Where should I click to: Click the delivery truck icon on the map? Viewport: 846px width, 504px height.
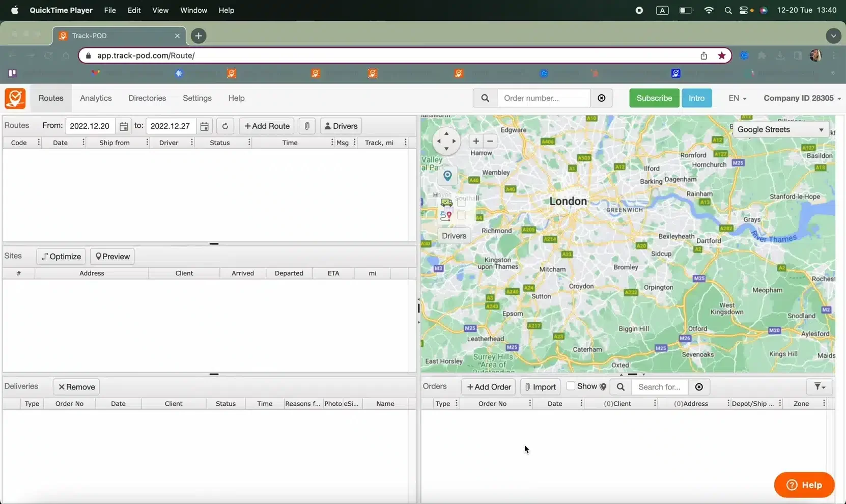[x=445, y=202]
